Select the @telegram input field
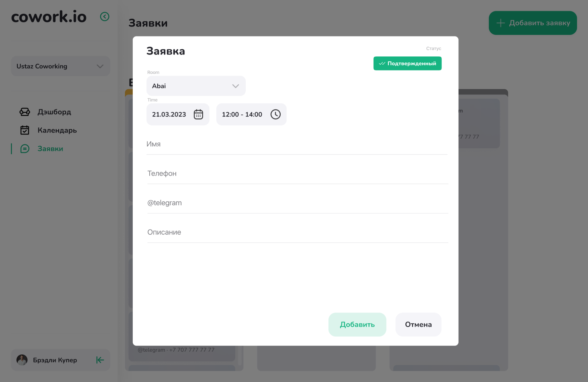Screen dimensions: 588x382 click(297, 203)
